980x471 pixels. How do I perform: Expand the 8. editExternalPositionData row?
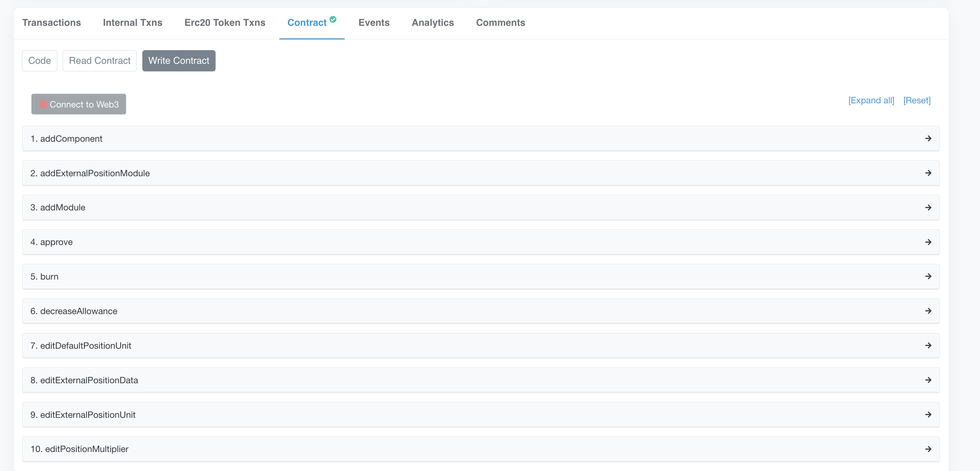pos(481,380)
